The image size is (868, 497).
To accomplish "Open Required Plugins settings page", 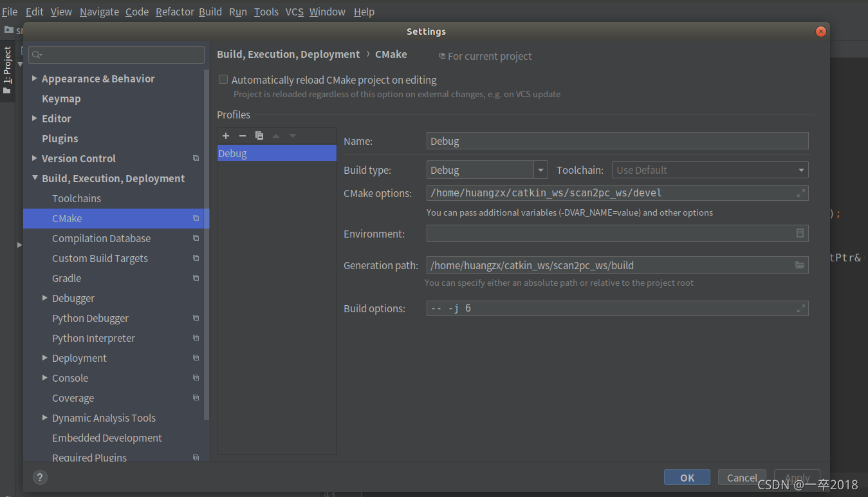I will (89, 457).
